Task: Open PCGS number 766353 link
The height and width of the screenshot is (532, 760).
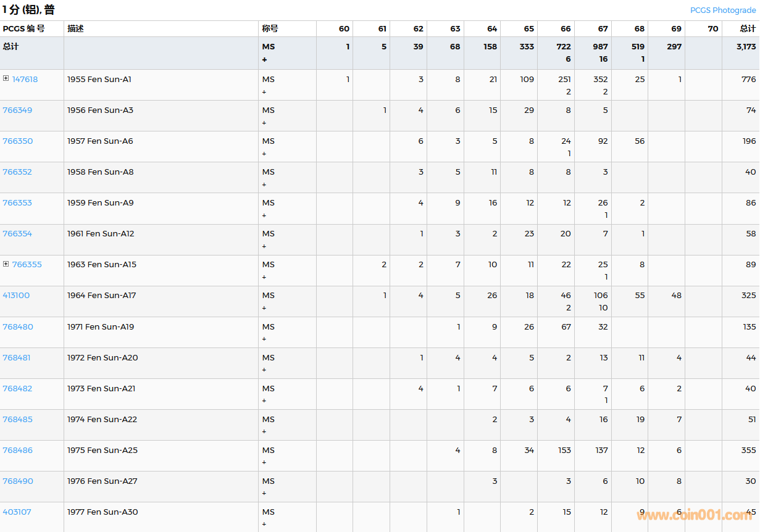Action: click(17, 203)
